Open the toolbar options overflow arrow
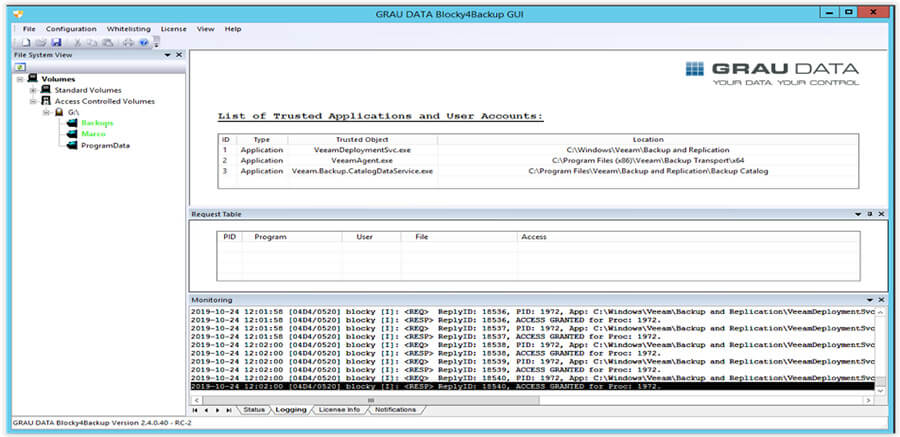 pyautogui.click(x=156, y=43)
